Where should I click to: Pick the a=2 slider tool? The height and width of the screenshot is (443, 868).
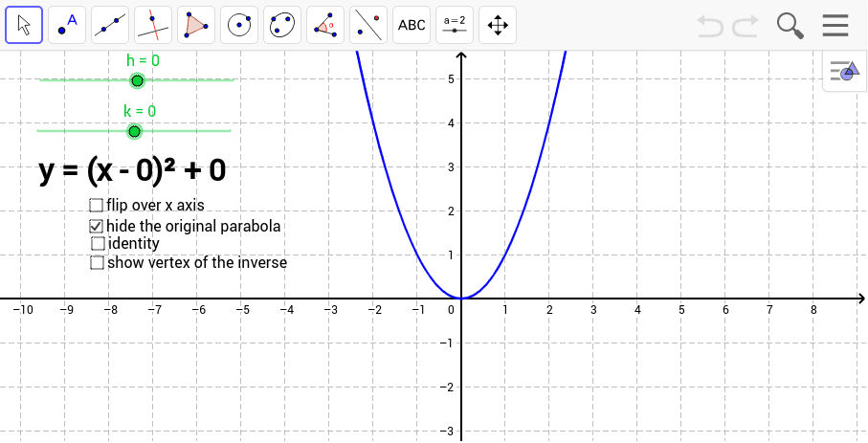pyautogui.click(x=455, y=25)
